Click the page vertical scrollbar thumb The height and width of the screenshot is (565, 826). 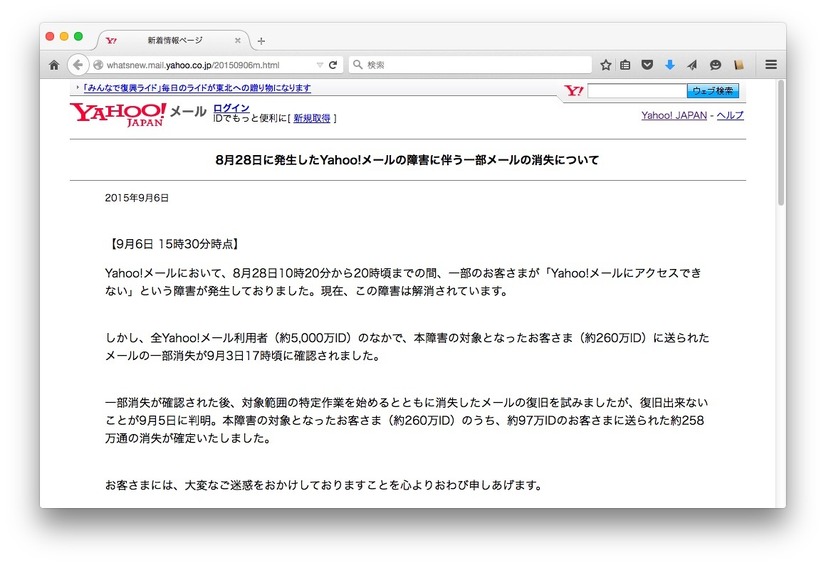click(781, 142)
